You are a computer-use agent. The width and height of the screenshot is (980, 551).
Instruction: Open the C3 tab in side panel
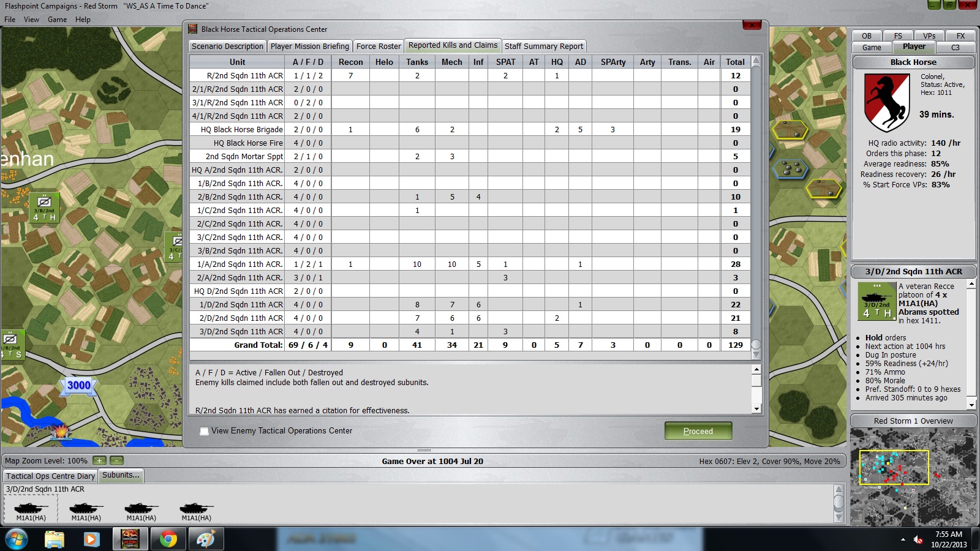click(956, 48)
